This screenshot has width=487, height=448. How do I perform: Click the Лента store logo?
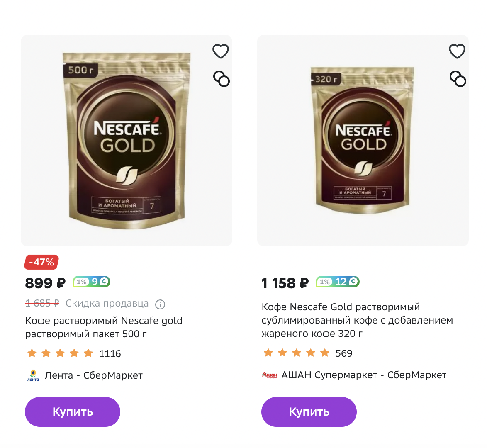tap(33, 375)
